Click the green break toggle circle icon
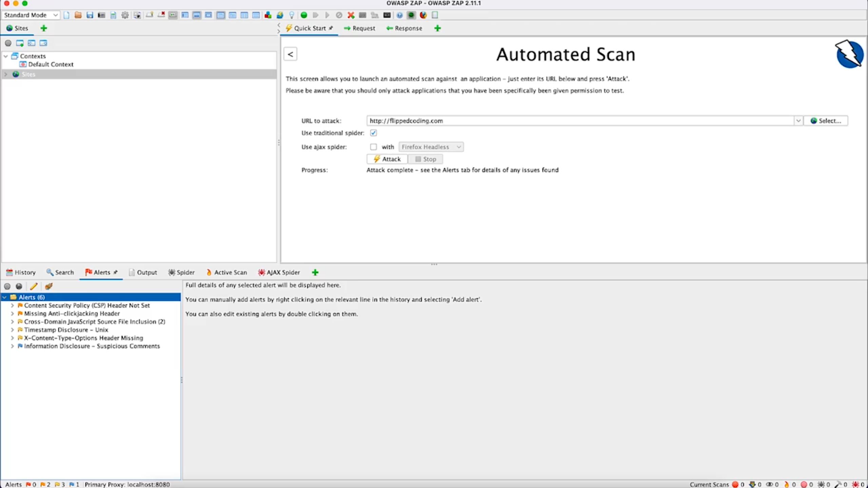The image size is (868, 488). (x=304, y=15)
